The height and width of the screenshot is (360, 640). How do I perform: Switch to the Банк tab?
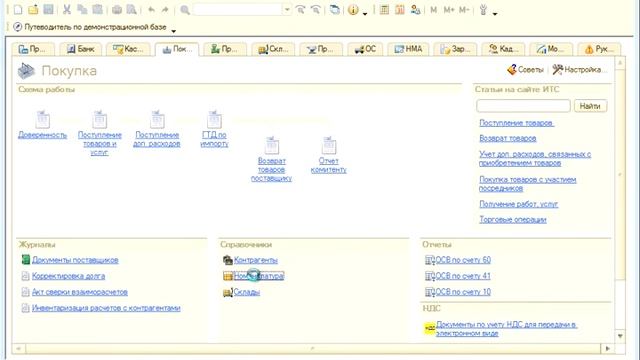(x=81, y=49)
